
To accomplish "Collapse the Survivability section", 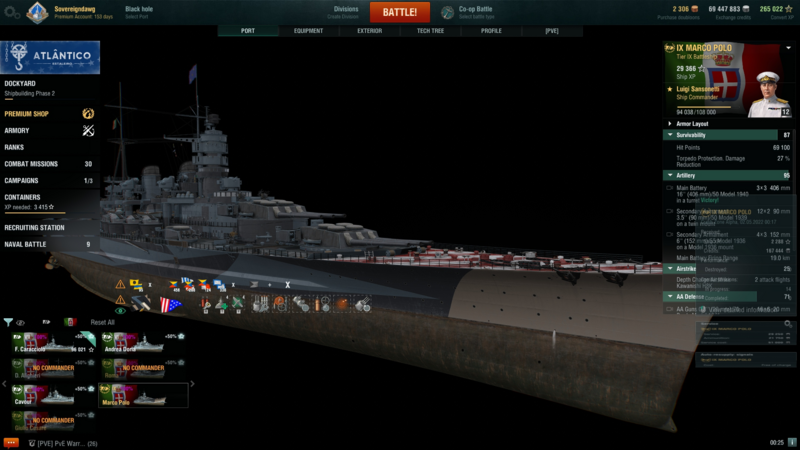I will [x=669, y=135].
